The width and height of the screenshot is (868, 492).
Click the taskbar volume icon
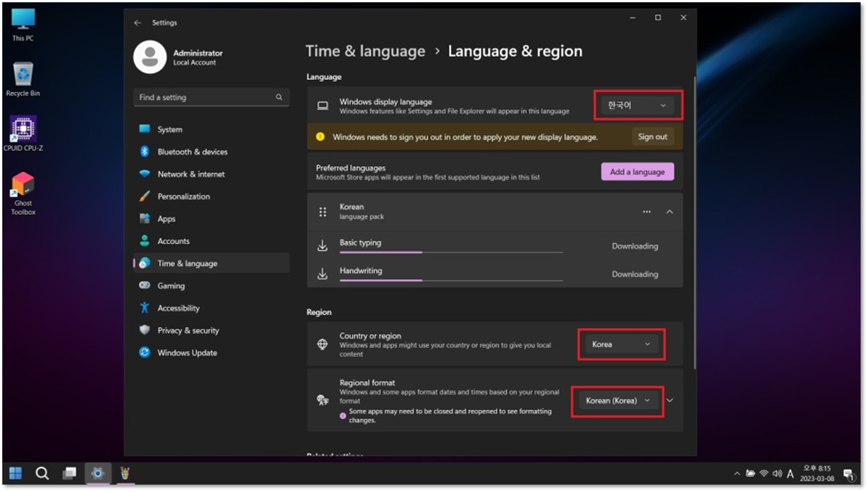pos(777,473)
